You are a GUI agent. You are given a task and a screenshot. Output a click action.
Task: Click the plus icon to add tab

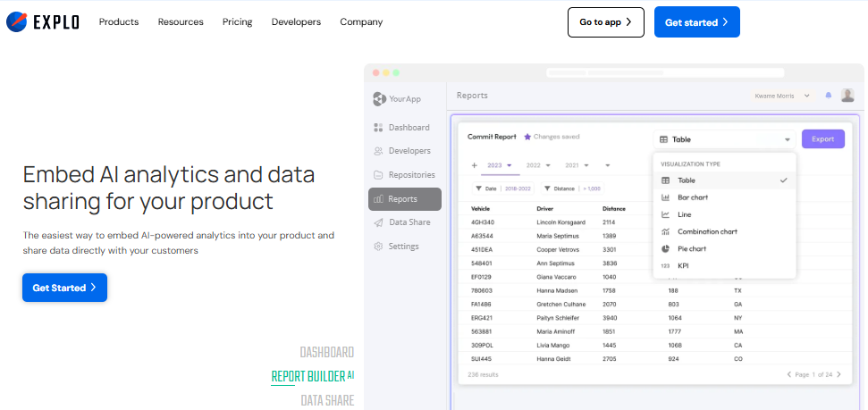pos(475,165)
